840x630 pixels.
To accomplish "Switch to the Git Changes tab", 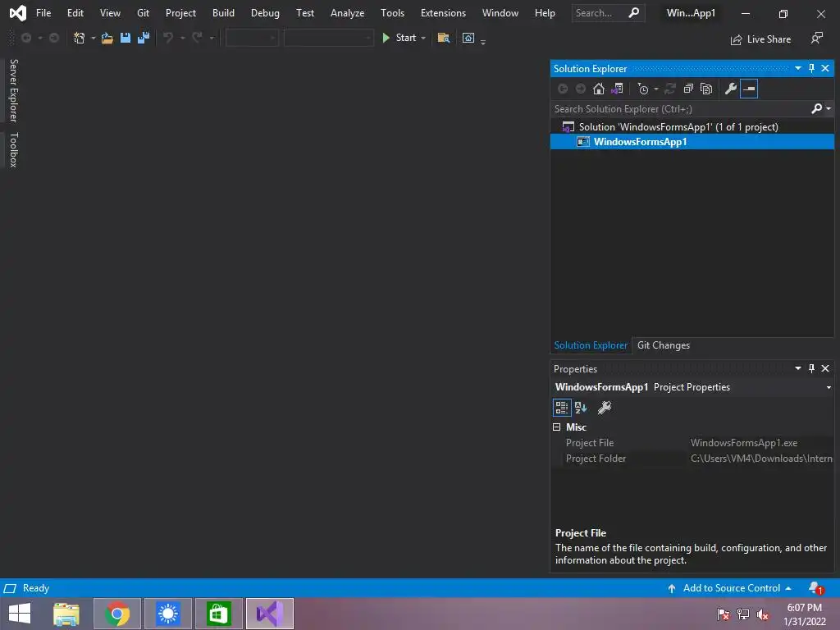I will (663, 345).
